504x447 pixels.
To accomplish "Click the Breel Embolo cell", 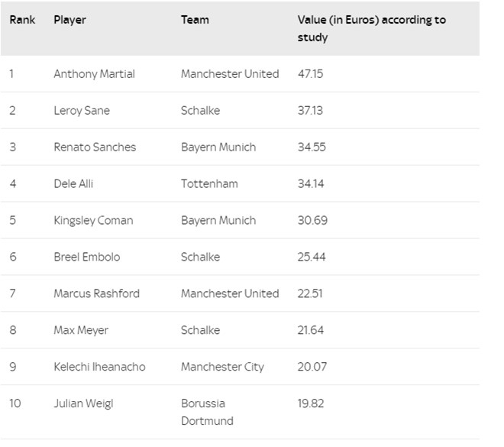I will coord(87,257).
